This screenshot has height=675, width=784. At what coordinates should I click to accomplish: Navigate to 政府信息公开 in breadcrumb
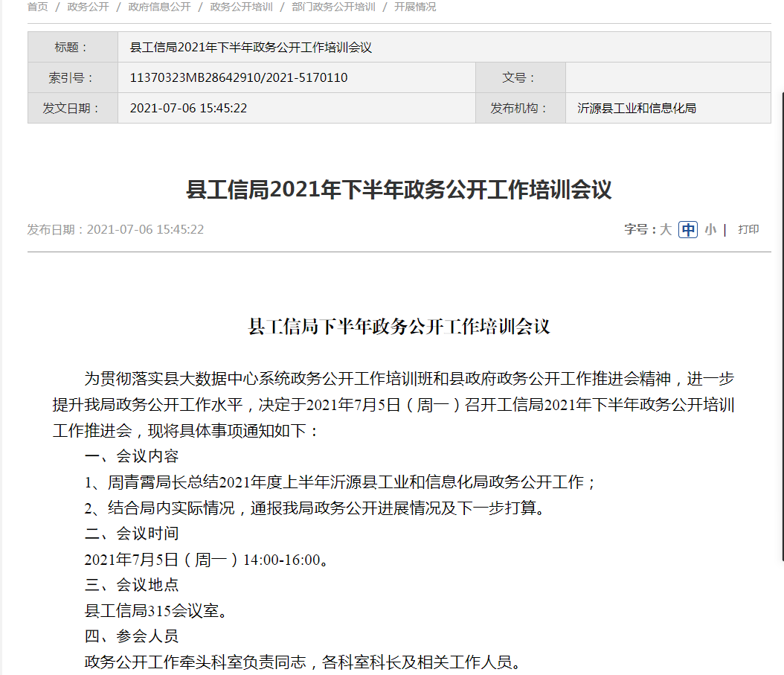tap(159, 7)
